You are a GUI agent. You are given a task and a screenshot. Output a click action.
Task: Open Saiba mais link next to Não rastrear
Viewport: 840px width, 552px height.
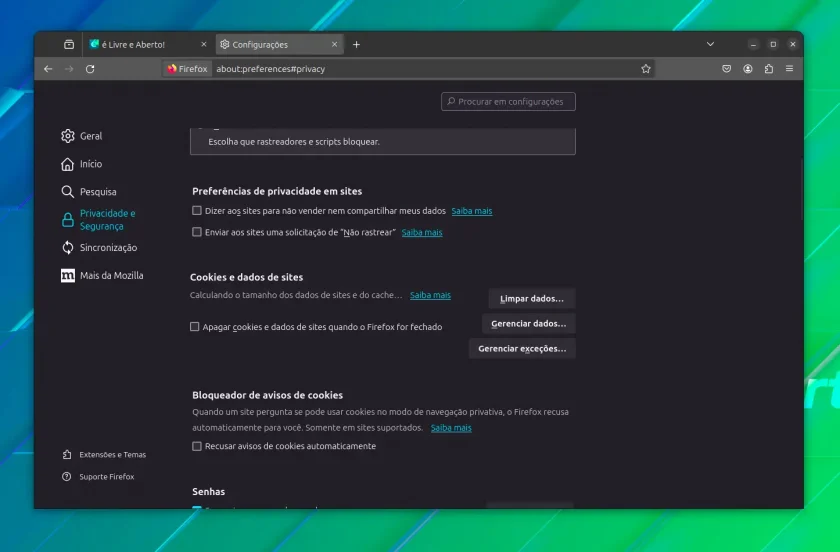(x=422, y=233)
